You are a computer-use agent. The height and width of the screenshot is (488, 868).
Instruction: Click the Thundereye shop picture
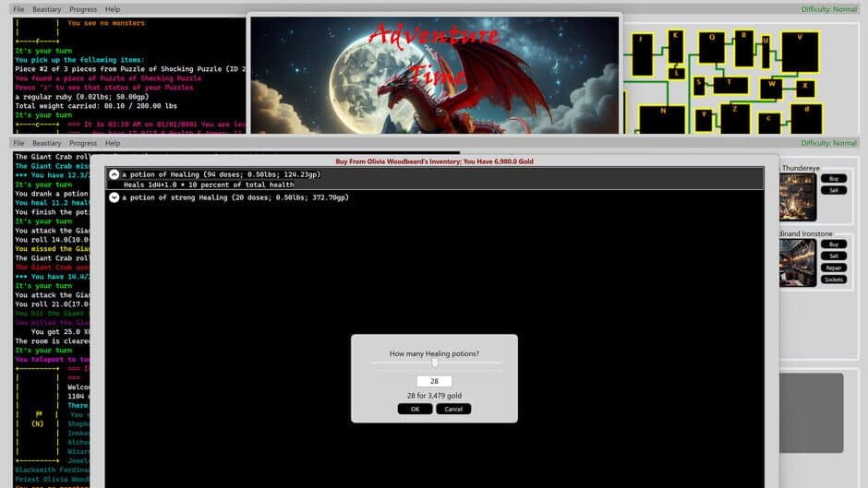tap(798, 196)
